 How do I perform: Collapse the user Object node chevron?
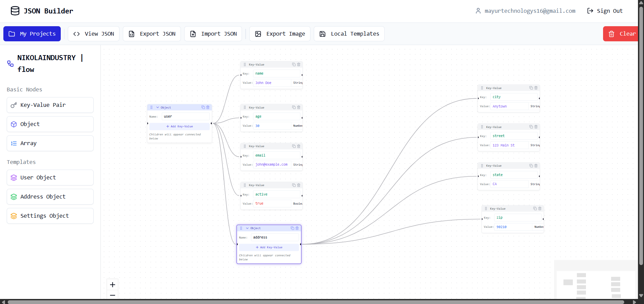157,107
